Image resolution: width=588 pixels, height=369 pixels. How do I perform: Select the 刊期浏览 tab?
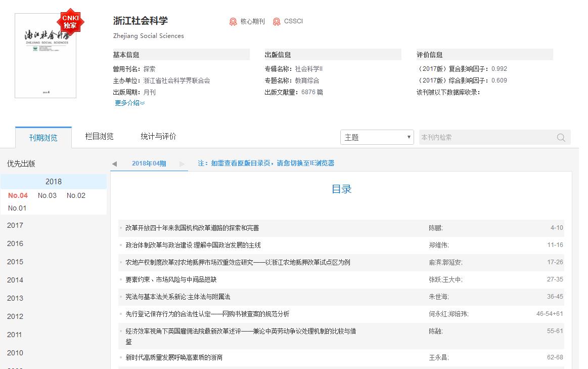pos(43,138)
